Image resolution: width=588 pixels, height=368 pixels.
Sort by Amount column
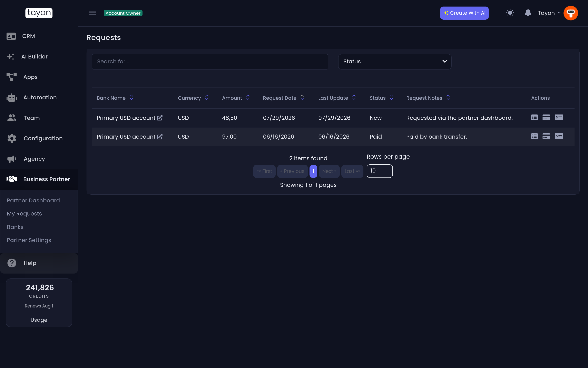click(x=248, y=98)
